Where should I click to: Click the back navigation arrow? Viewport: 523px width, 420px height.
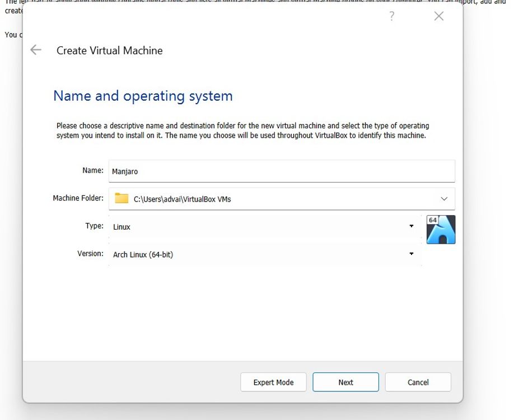tap(35, 50)
